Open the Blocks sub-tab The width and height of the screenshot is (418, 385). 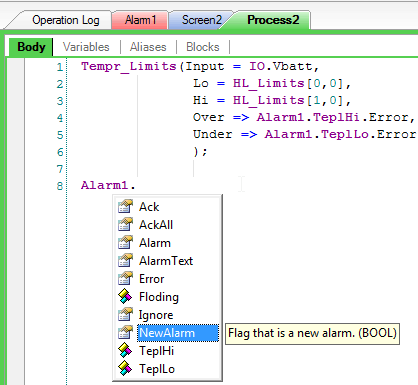tap(203, 47)
